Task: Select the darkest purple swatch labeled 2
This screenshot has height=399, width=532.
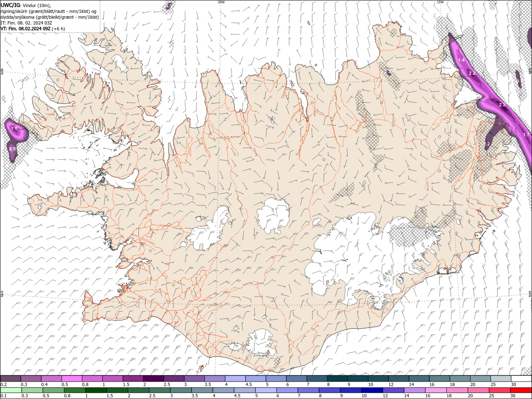Action: (x=153, y=379)
